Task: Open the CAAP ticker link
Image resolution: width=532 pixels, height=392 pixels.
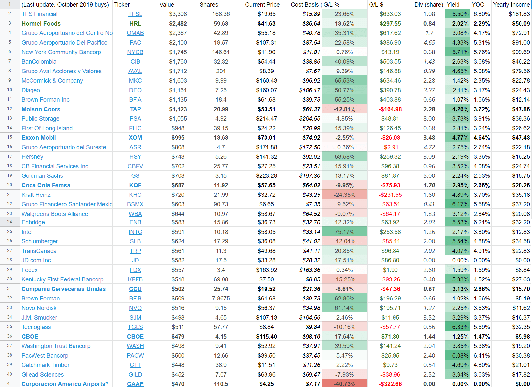Action: click(135, 384)
